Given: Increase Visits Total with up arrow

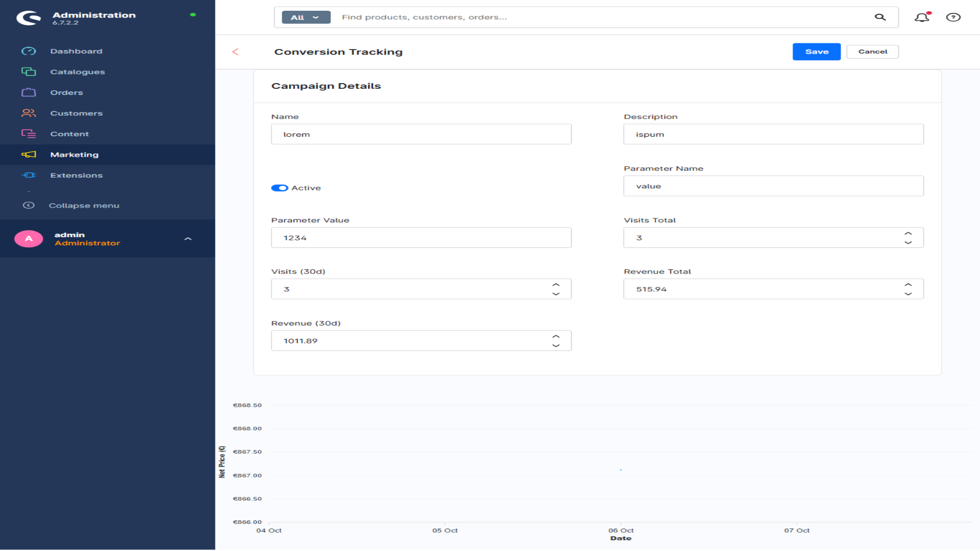Looking at the screenshot, I should 908,233.
